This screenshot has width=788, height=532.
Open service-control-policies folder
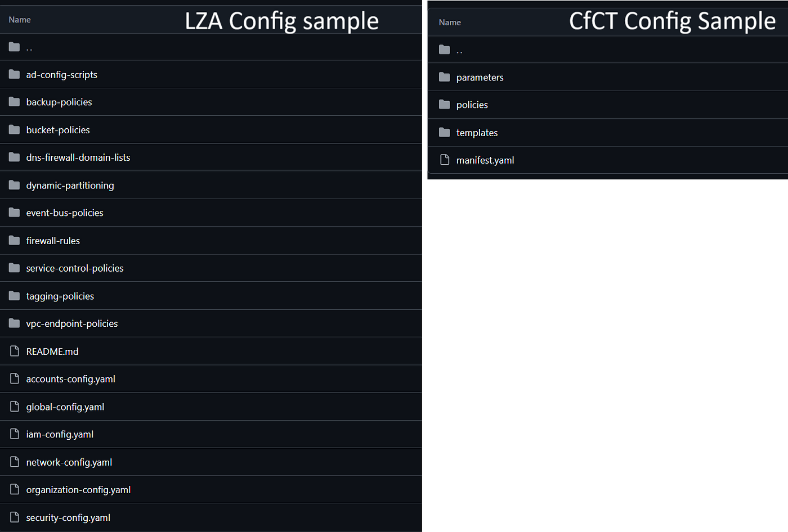coord(75,268)
